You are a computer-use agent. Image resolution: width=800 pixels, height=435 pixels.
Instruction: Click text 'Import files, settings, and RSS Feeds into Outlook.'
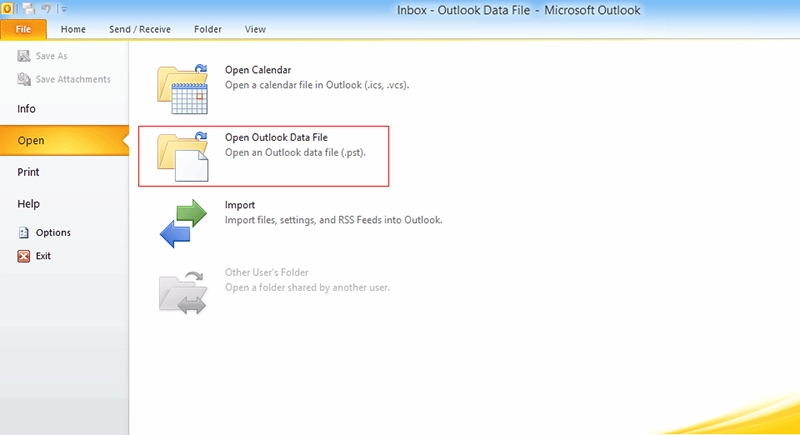point(334,220)
